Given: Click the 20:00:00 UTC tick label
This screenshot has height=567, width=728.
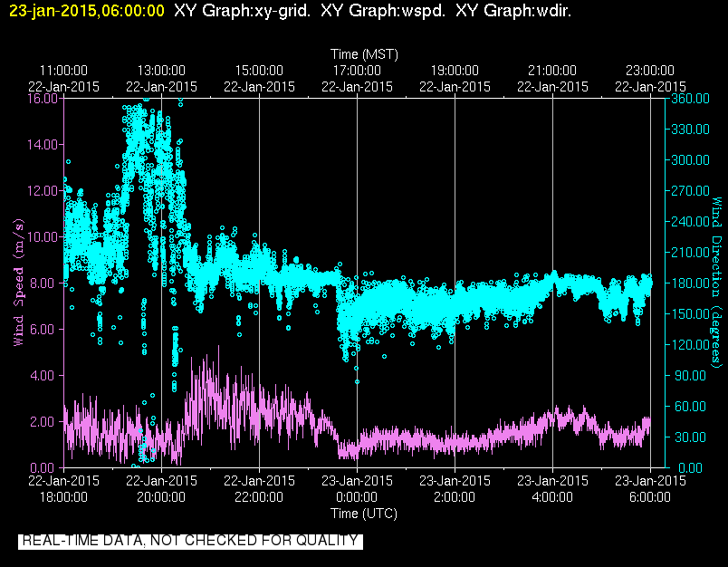Looking at the screenshot, I should tap(161, 497).
